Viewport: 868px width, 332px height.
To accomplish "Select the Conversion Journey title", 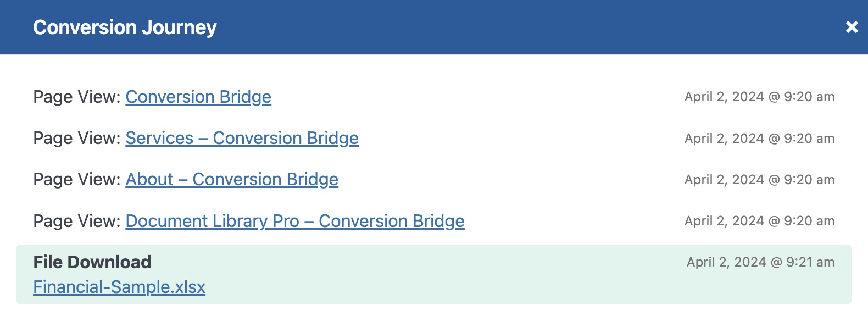I will click(x=125, y=26).
